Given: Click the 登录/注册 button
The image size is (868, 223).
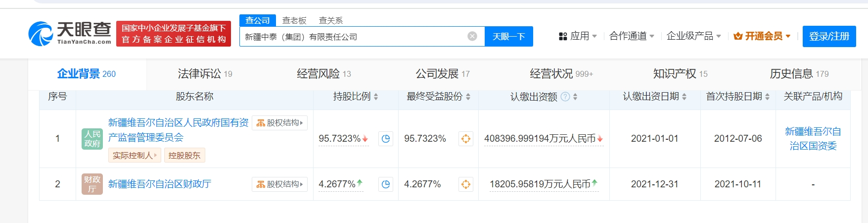Looking at the screenshot, I should pyautogui.click(x=829, y=36).
